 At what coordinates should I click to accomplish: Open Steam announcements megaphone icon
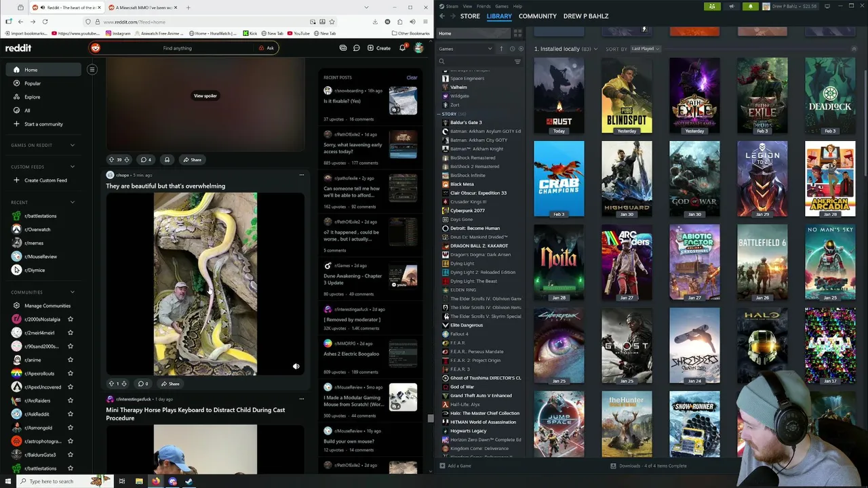point(732,6)
